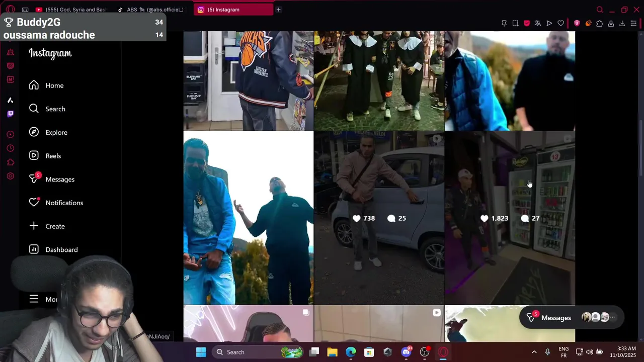Viewport: 644px width, 362px height.
Task: Click the send flow arrow icon
Action: click(x=549, y=23)
